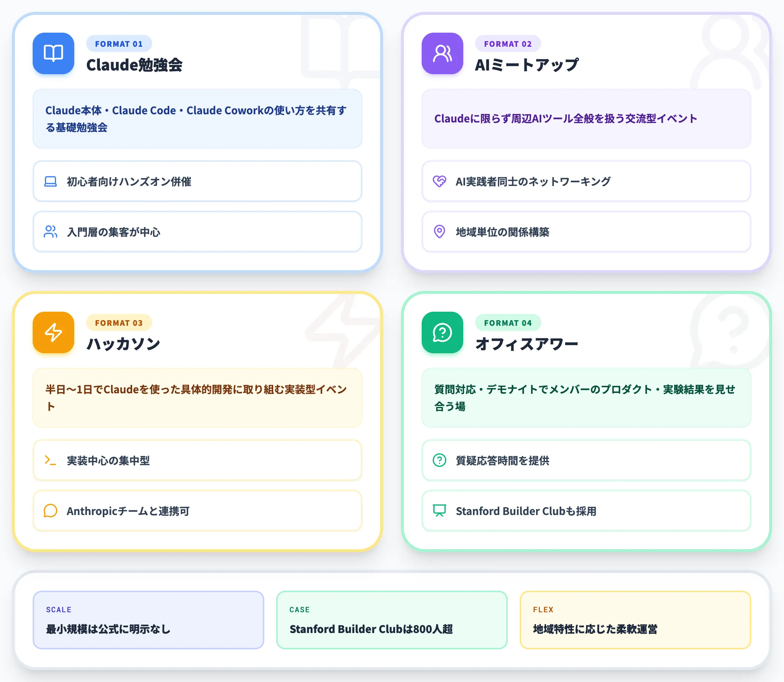This screenshot has height=682, width=784.
Task: Click the chat bubble icon beside Anthropicチームと連携可
Action: coord(50,511)
